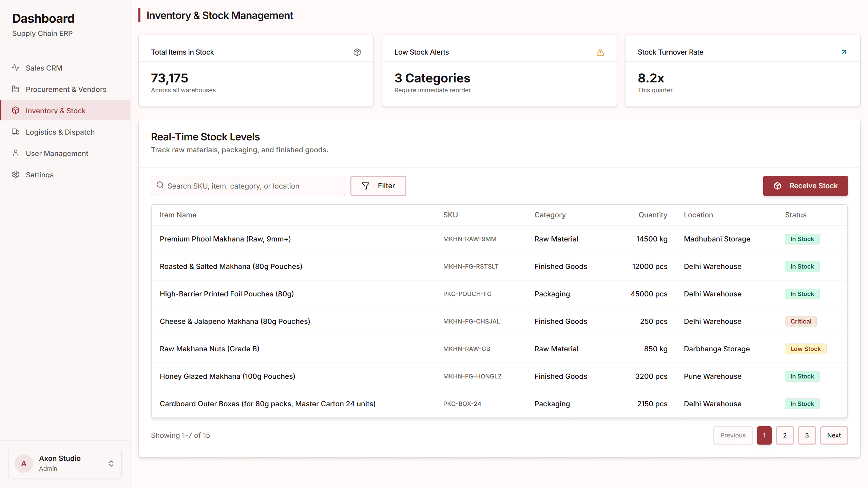Click the Item Name column header
This screenshot has width=868, height=488.
[x=178, y=215]
